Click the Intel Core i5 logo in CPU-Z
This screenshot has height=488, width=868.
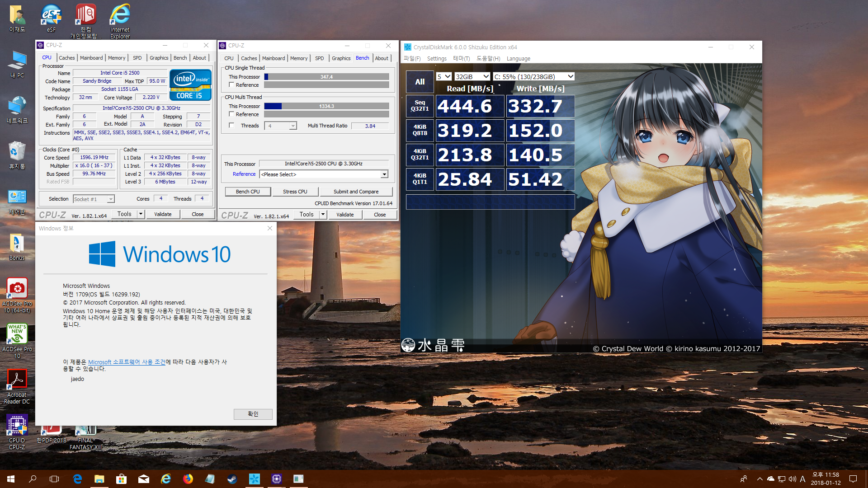(190, 84)
